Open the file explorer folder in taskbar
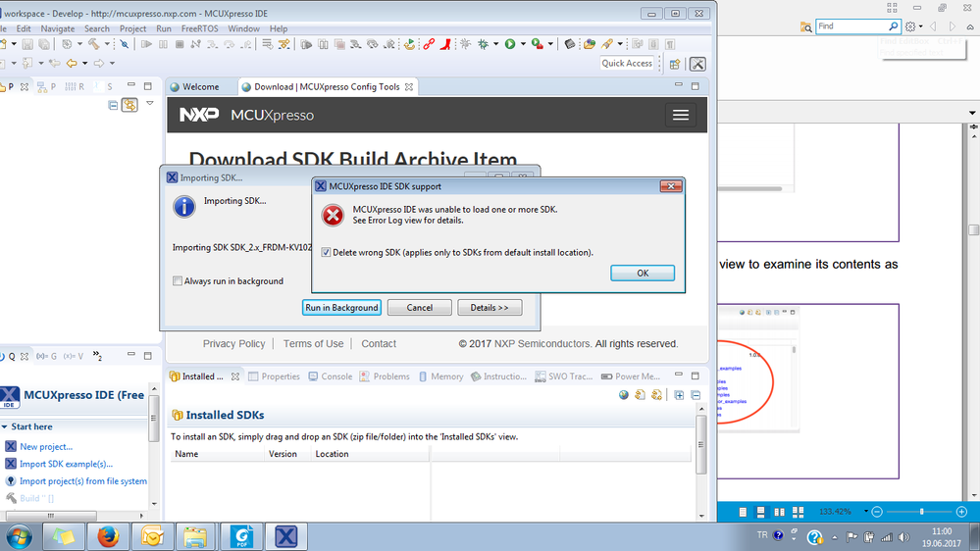 coord(195,536)
